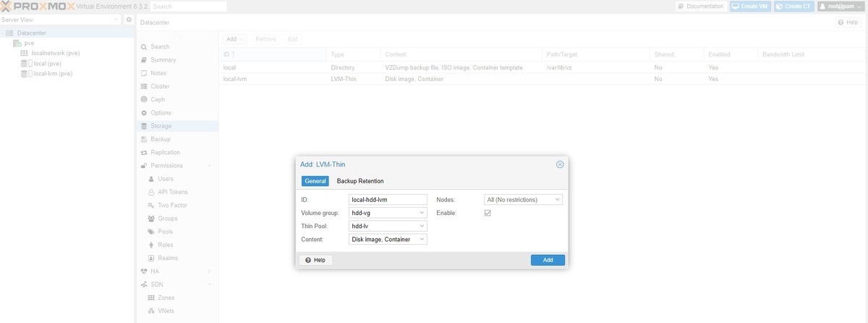868x323 pixels.
Task: Open the Notes item in the side menu
Action: [158, 73]
